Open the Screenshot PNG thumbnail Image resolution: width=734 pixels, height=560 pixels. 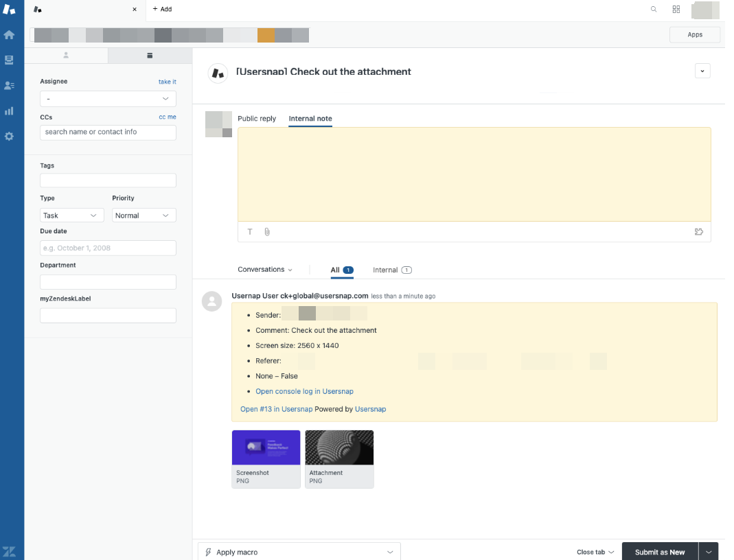(x=266, y=459)
